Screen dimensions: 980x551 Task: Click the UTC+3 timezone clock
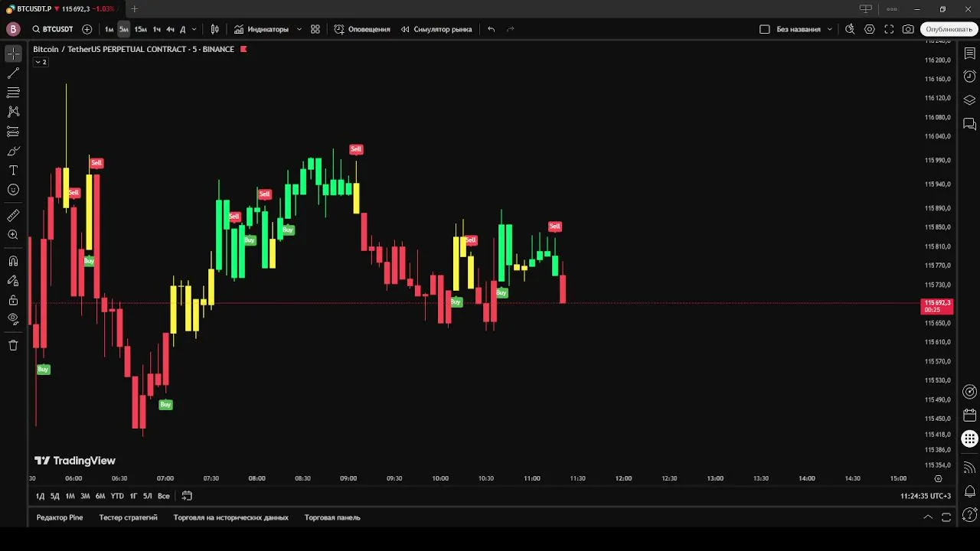coord(926,496)
